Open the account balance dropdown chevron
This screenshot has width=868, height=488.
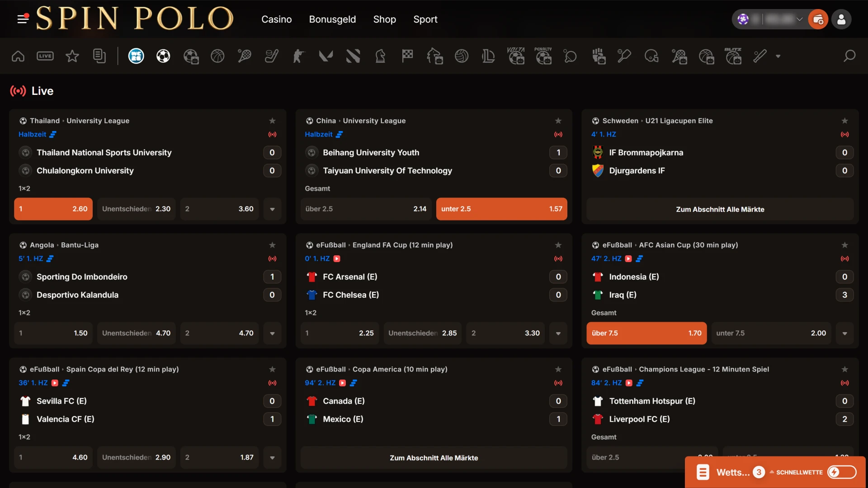[799, 19]
